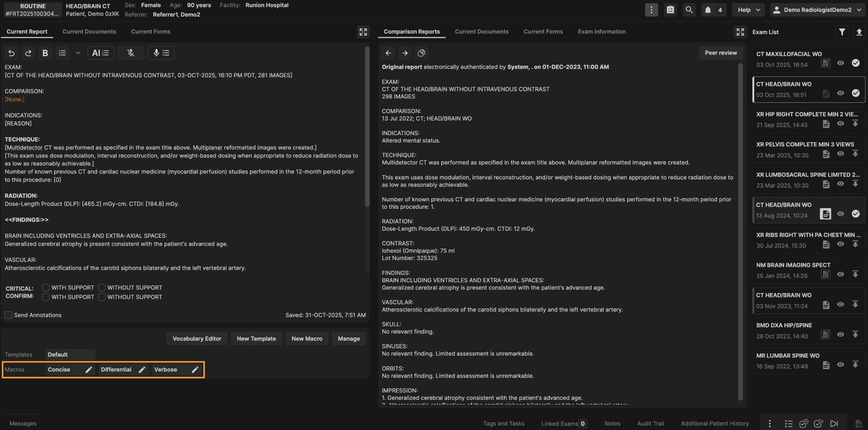Screen dimensions: 868x430
Task: Open the Help dropdown menu
Action: coord(748,10)
